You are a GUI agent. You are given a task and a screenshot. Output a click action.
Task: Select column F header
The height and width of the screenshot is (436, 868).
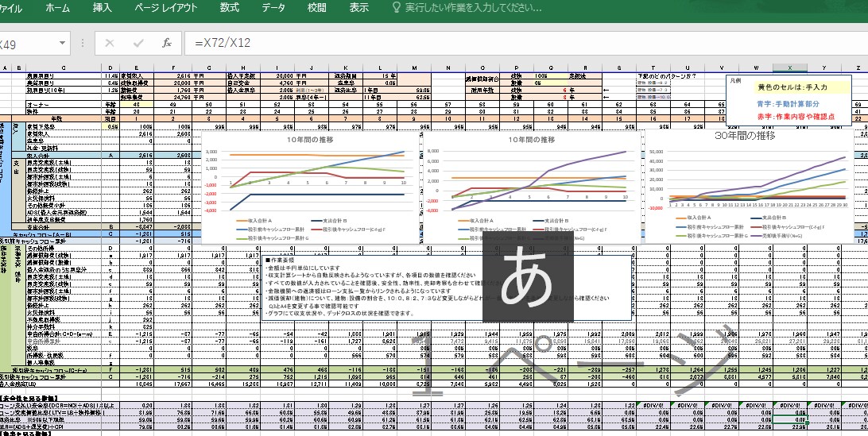173,68
